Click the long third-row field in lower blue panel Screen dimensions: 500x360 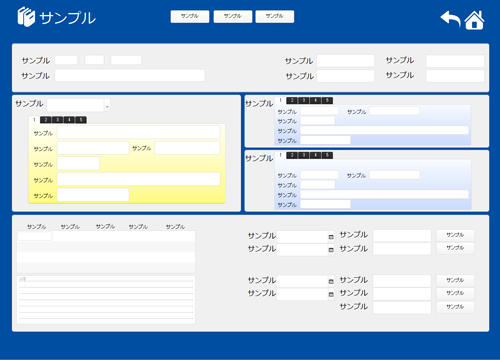click(384, 194)
